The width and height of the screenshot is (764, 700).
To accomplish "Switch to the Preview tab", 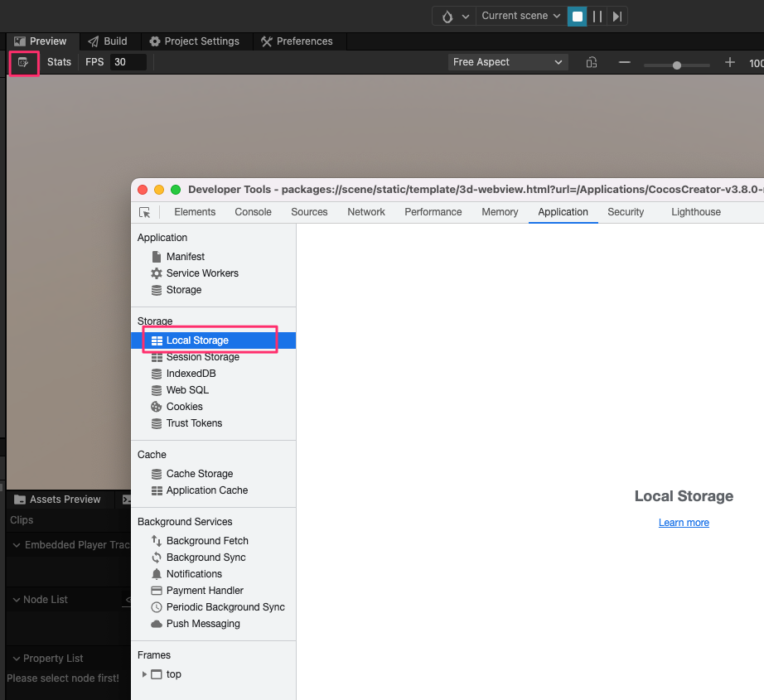I will [41, 41].
